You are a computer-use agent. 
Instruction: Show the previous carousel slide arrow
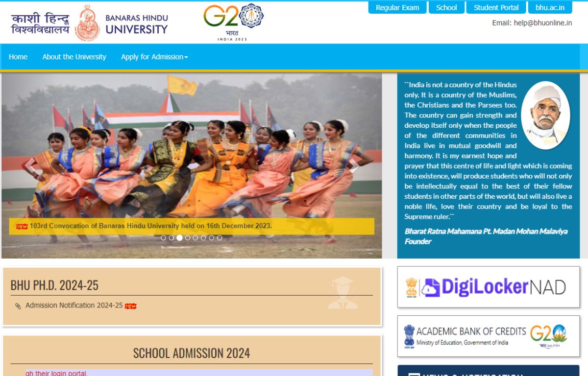tap(30, 166)
